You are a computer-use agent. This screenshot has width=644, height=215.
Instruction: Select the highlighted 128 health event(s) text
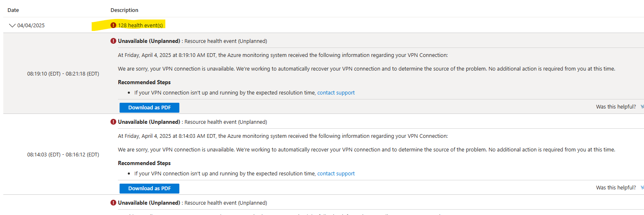(x=140, y=26)
